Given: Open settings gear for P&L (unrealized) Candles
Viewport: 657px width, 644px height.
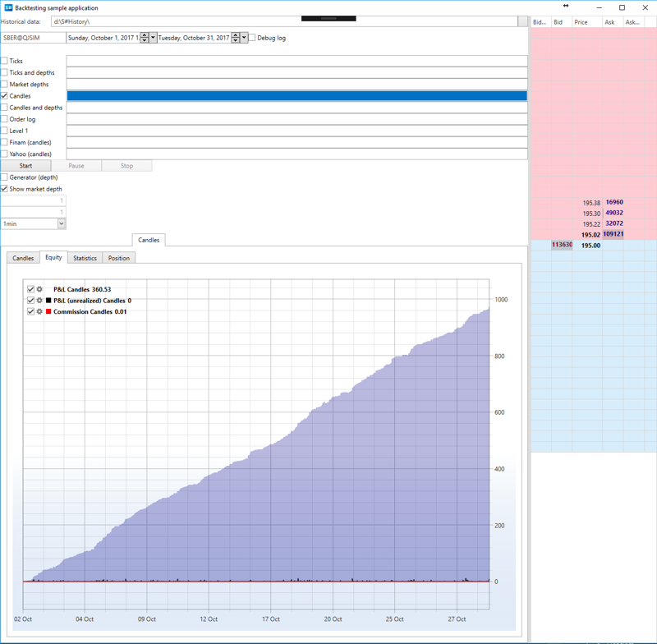Looking at the screenshot, I should (39, 301).
